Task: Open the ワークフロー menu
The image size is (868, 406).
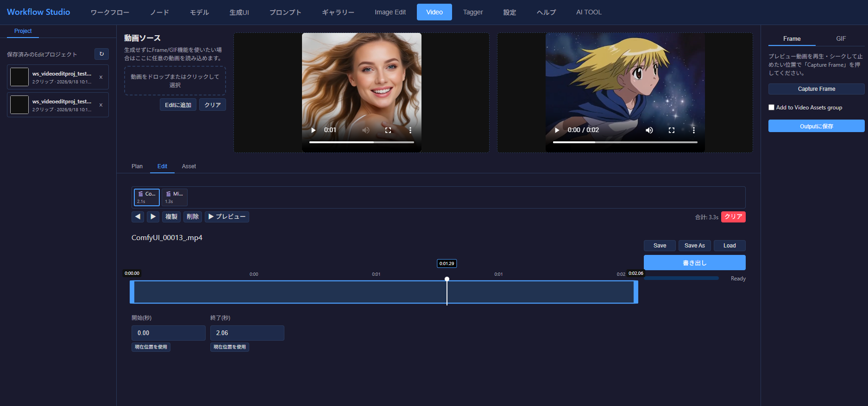Action: (110, 12)
